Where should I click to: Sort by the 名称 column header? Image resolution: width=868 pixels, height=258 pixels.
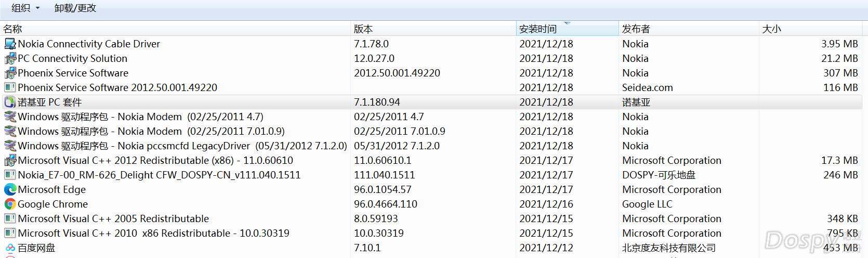coord(176,29)
